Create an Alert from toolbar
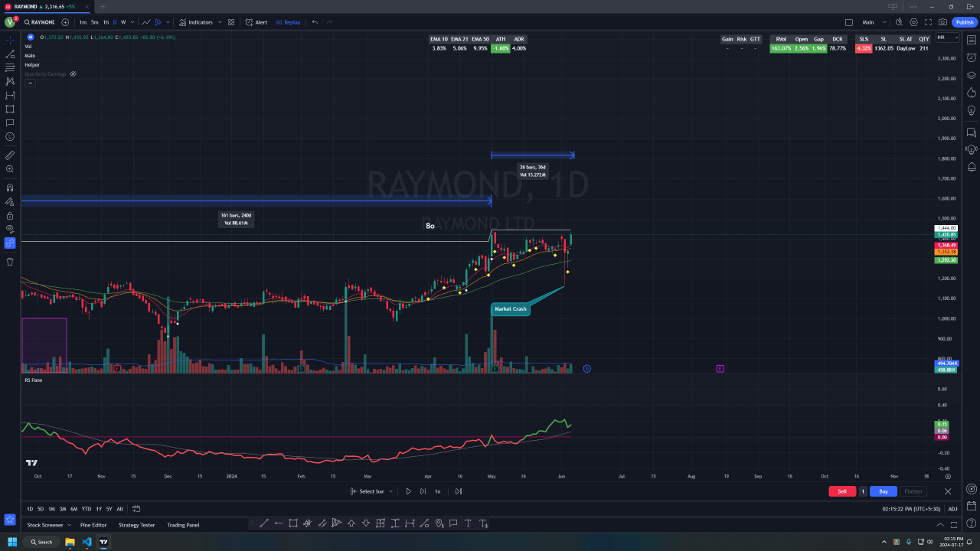 coord(256,22)
